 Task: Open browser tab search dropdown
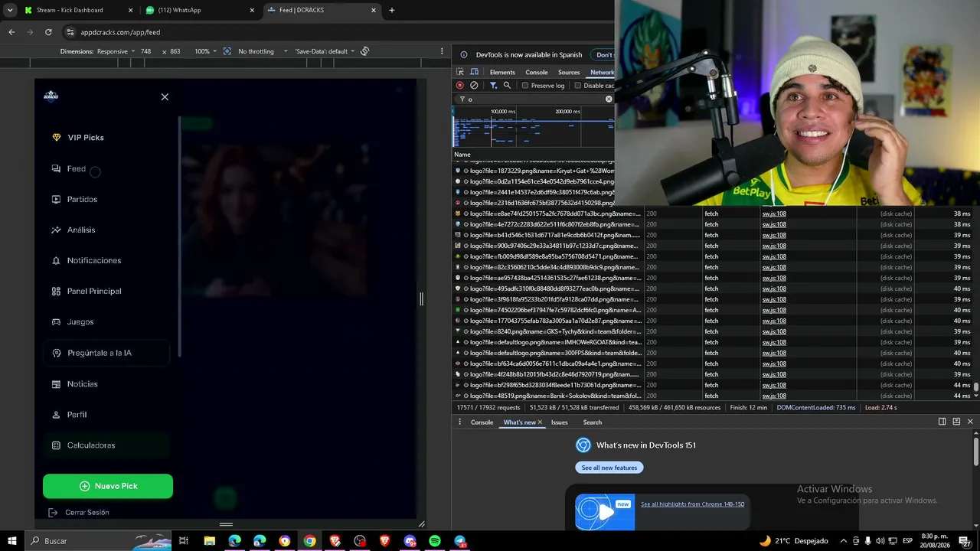10,10
